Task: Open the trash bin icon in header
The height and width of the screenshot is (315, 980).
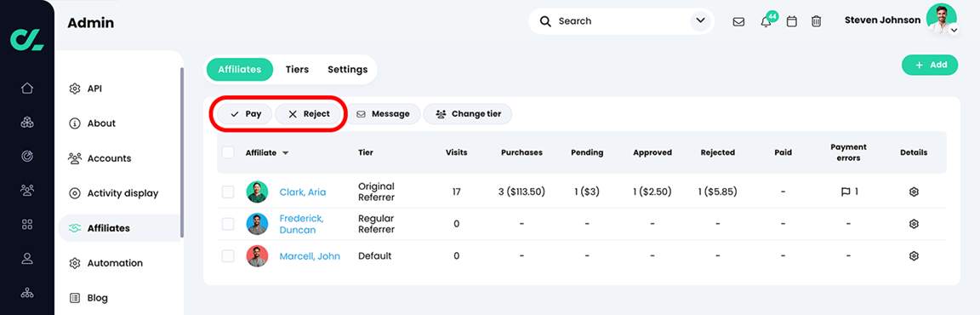Action: 816,22
